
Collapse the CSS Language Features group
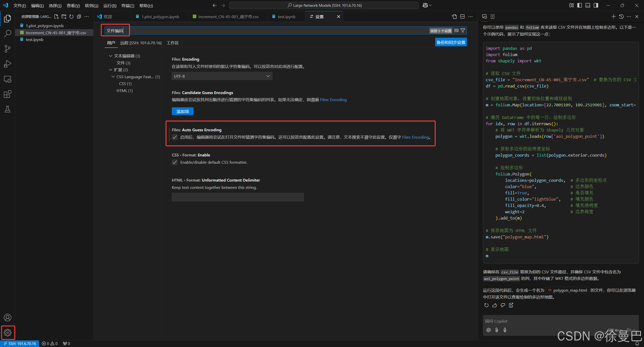(x=113, y=77)
